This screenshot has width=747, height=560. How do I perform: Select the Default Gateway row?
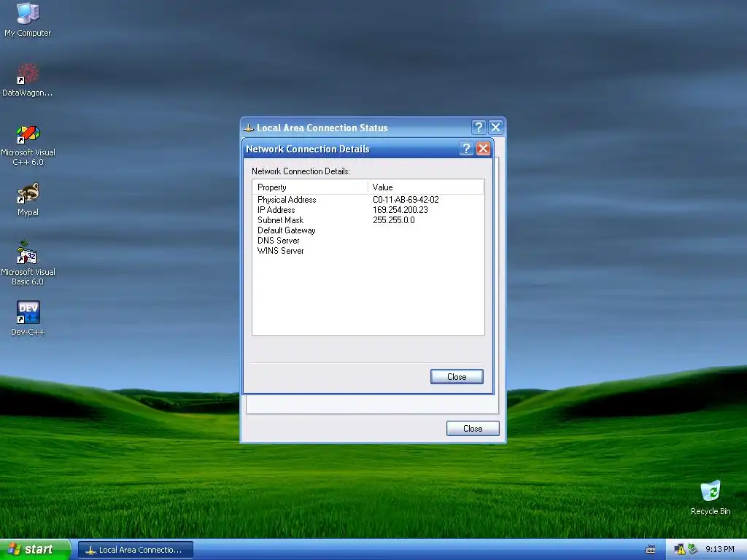(x=368, y=230)
